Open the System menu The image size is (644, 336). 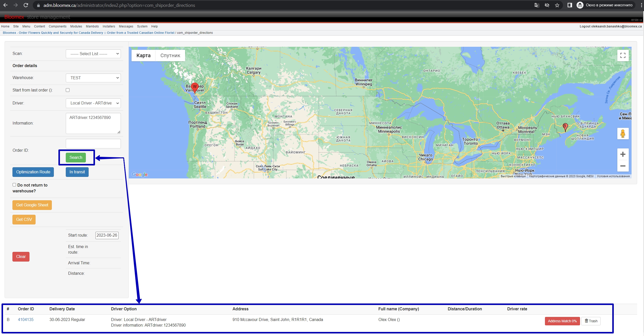click(142, 26)
